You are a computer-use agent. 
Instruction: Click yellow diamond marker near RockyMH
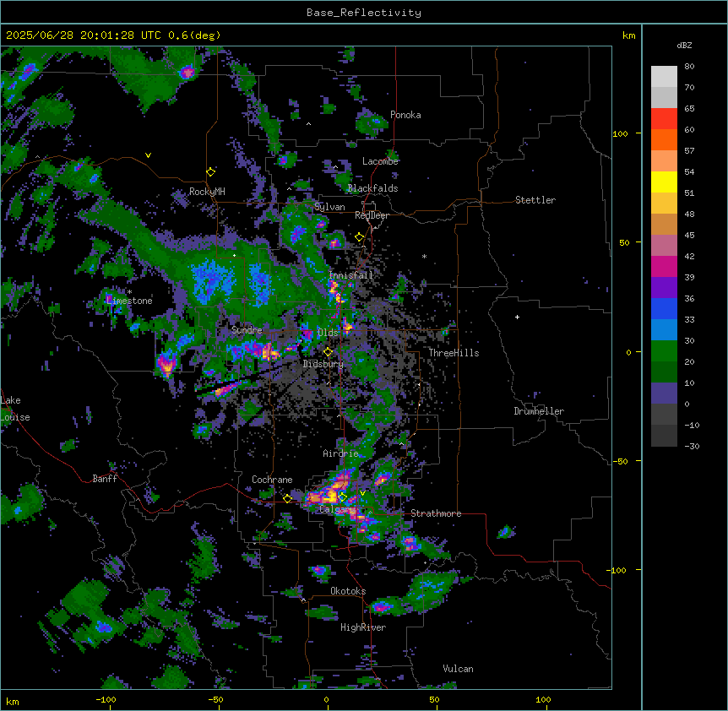tap(211, 171)
